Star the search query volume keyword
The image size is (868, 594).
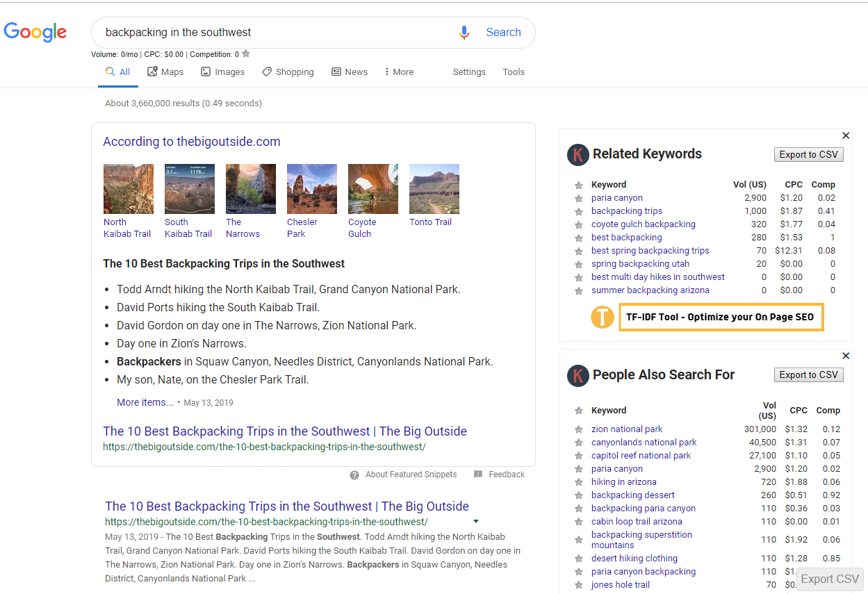(x=246, y=53)
